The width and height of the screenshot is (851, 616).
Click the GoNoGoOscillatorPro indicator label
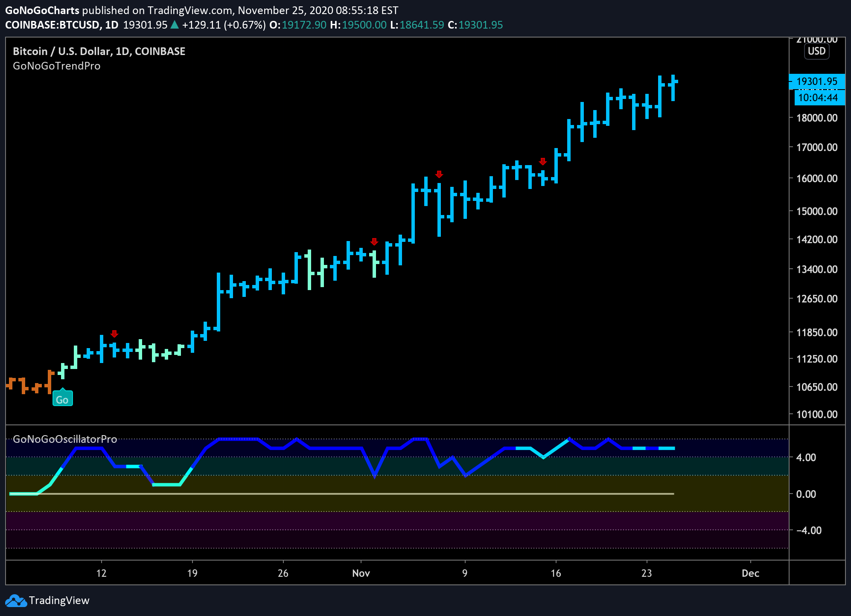point(65,439)
